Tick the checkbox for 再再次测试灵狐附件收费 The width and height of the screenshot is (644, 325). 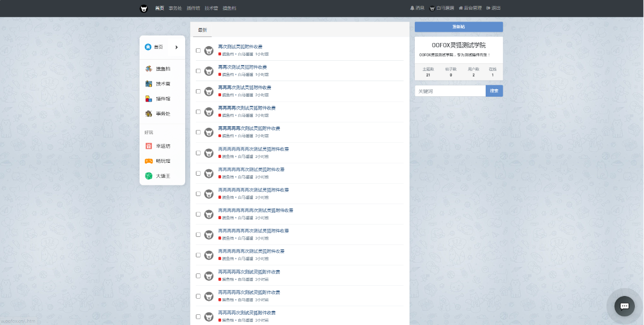(x=198, y=71)
